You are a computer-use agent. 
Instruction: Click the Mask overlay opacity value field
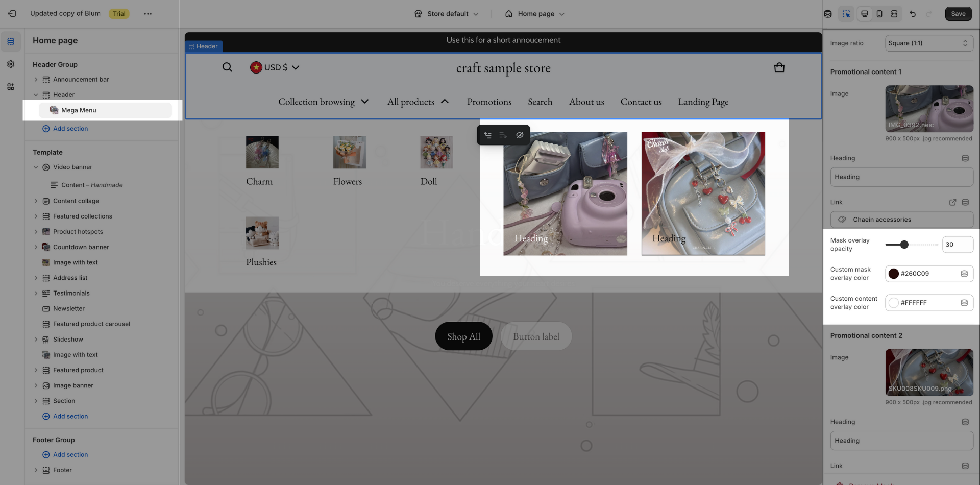point(958,245)
